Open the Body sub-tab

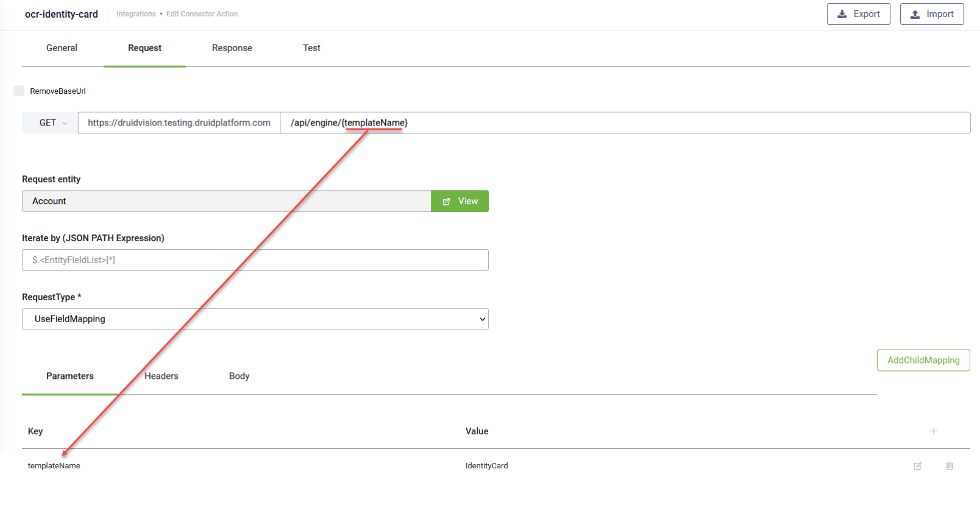[x=240, y=376]
